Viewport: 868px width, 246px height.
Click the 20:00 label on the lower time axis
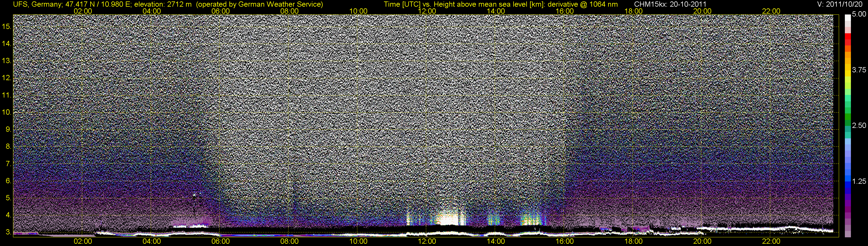click(x=702, y=241)
